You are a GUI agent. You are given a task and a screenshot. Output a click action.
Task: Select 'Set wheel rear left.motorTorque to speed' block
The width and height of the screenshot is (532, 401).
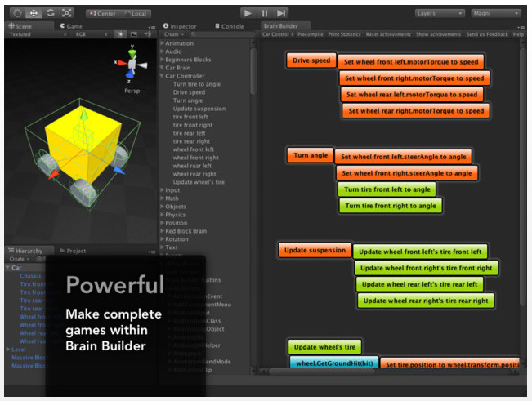click(412, 95)
